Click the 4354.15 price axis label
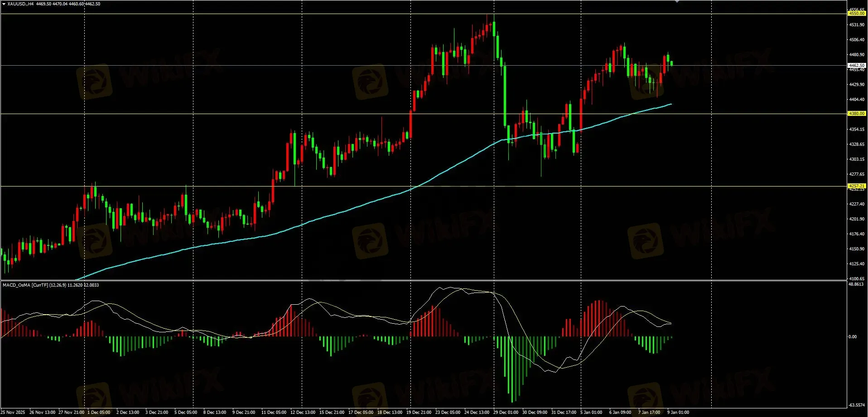The height and width of the screenshot is (417, 868). pos(857,129)
